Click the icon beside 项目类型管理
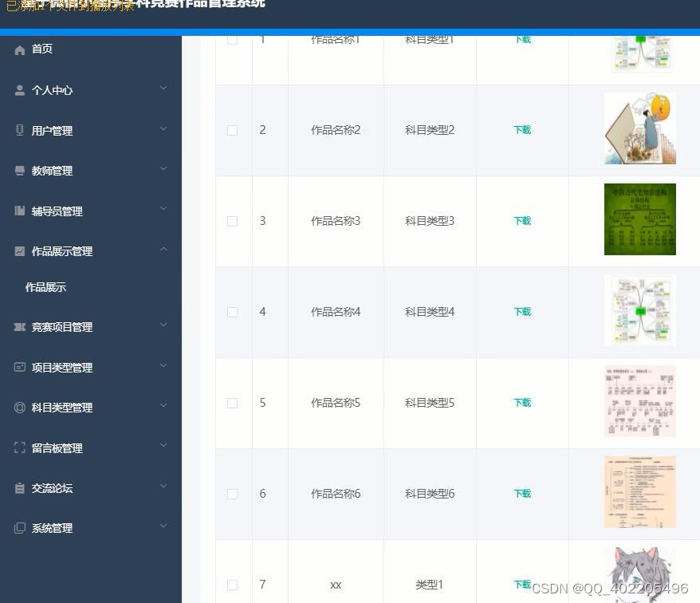Image resolution: width=700 pixels, height=603 pixels. pos(20,367)
